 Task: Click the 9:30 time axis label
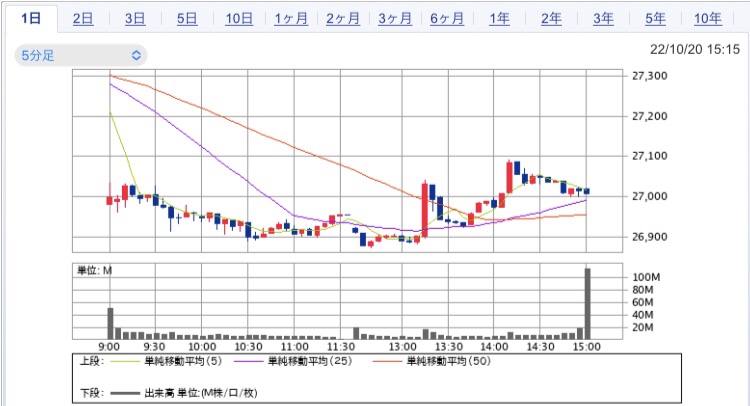click(x=154, y=347)
